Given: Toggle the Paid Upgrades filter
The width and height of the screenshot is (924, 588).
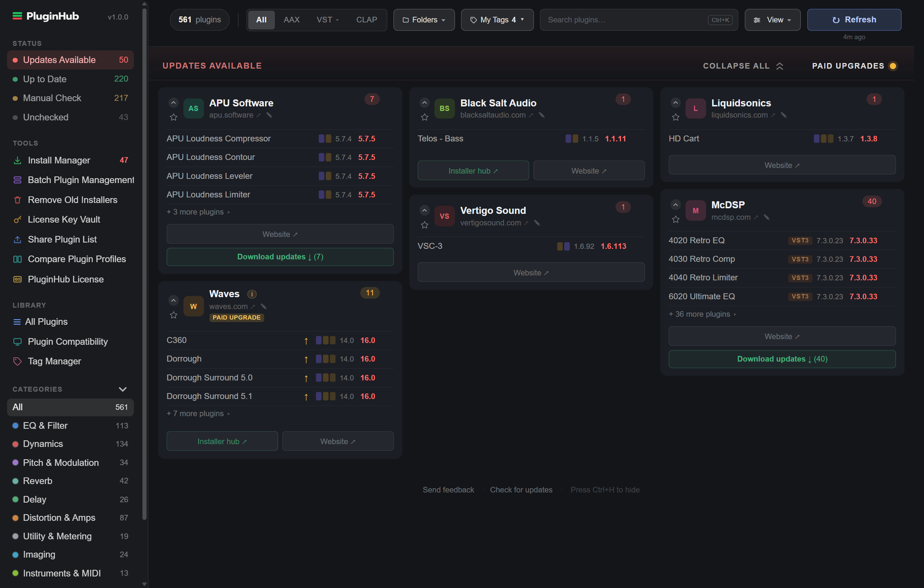Looking at the screenshot, I should pos(855,66).
